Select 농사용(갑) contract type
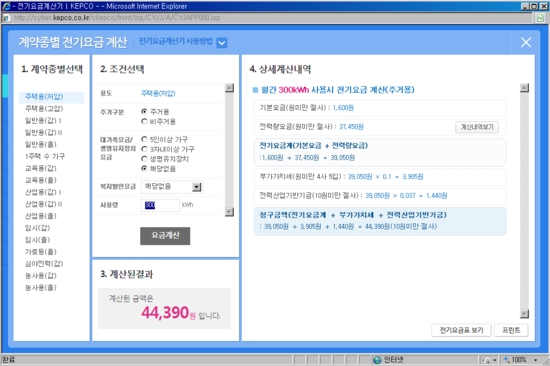 [40, 276]
